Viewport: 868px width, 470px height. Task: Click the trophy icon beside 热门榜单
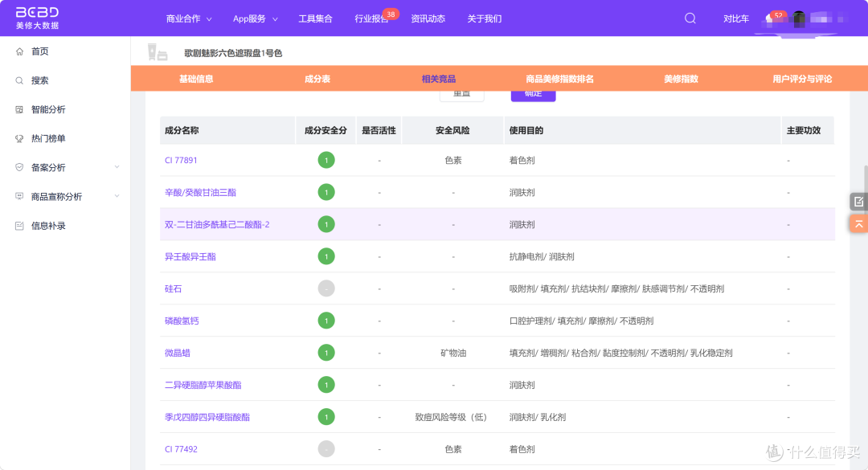[19, 138]
